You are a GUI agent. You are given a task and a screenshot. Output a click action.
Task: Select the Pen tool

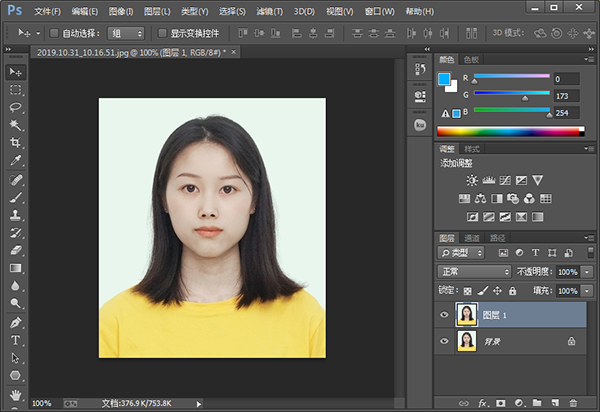click(16, 323)
